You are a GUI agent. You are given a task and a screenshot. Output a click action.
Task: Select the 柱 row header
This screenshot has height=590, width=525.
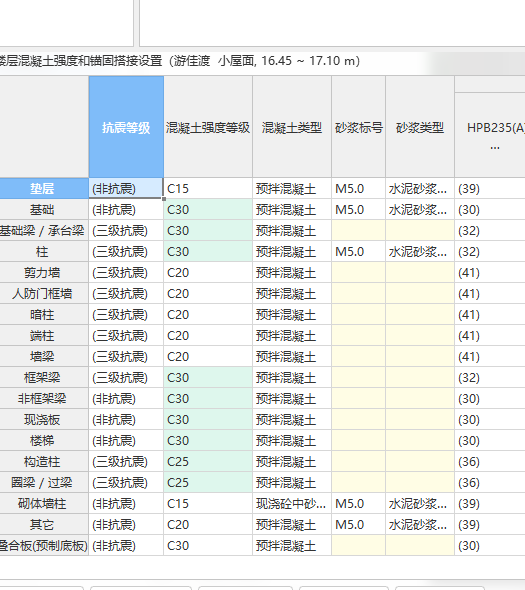[44, 252]
